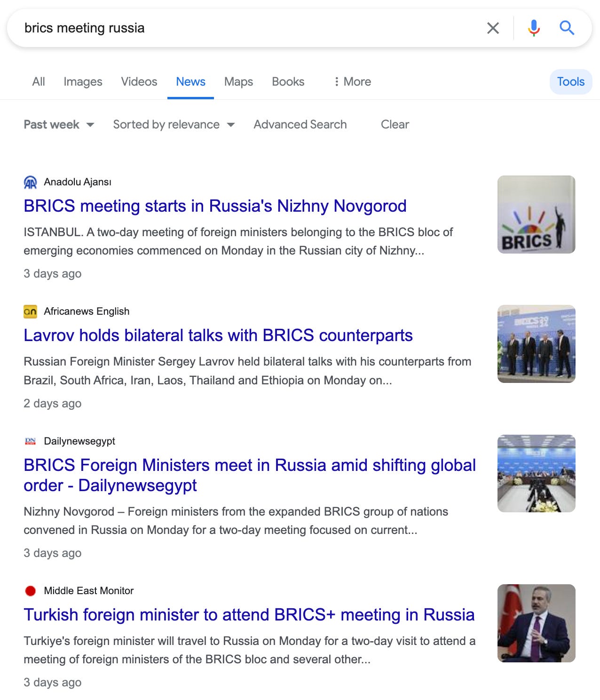Open the Turkish minister photo thumbnail
This screenshot has width=600, height=700.
pyautogui.click(x=537, y=623)
